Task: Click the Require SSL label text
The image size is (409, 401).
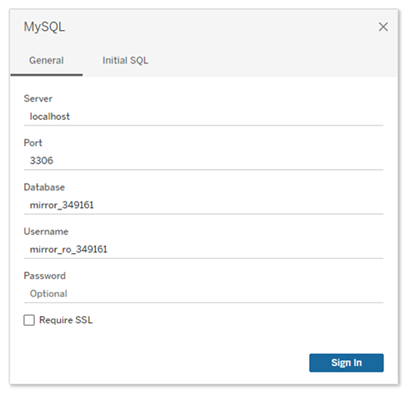Action: [66, 320]
